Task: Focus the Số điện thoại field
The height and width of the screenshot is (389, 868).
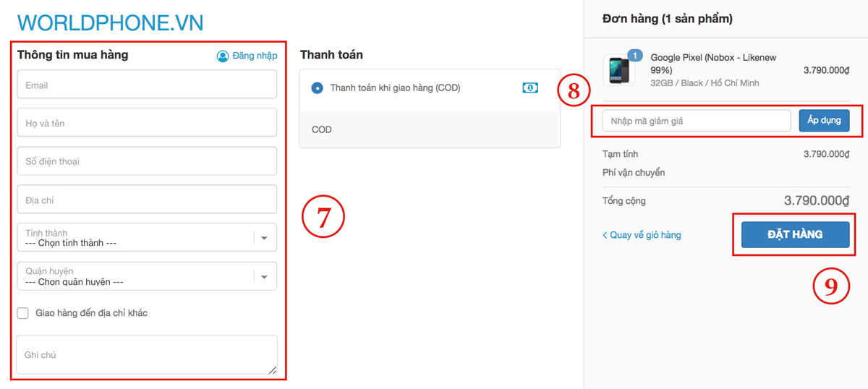Action: (x=147, y=161)
